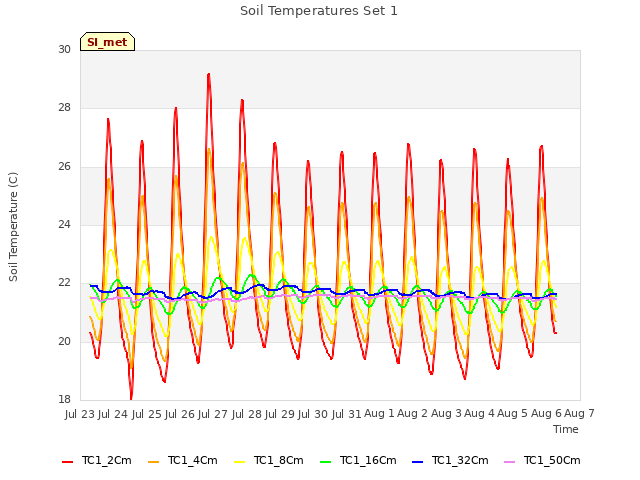Select the TC1_32Cm legend label
640x480 pixels.
460,460
